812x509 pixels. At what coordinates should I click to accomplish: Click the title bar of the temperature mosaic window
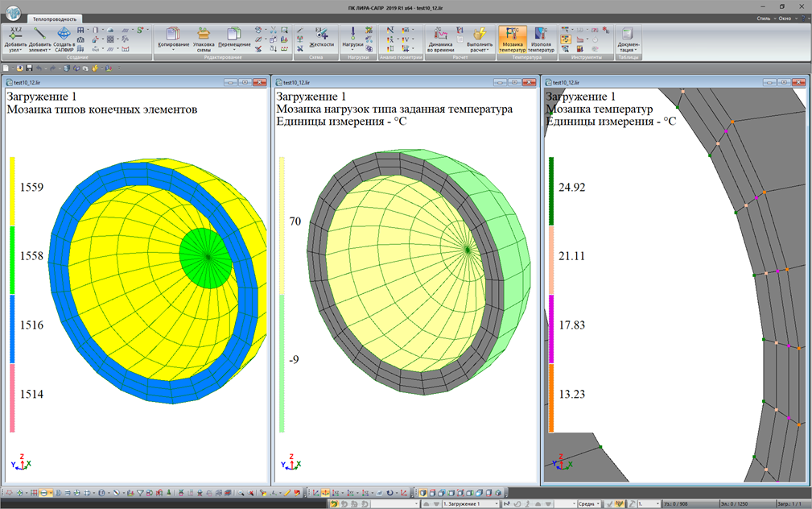(644, 82)
